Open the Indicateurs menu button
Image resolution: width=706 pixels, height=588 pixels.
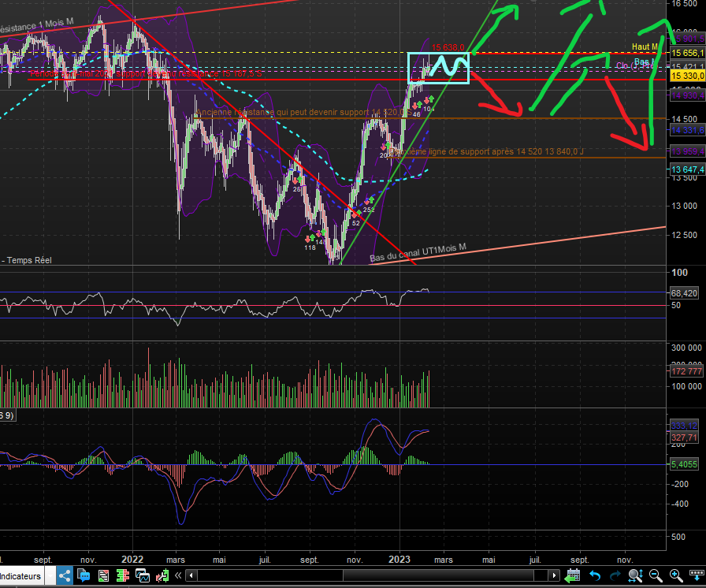tap(20, 576)
